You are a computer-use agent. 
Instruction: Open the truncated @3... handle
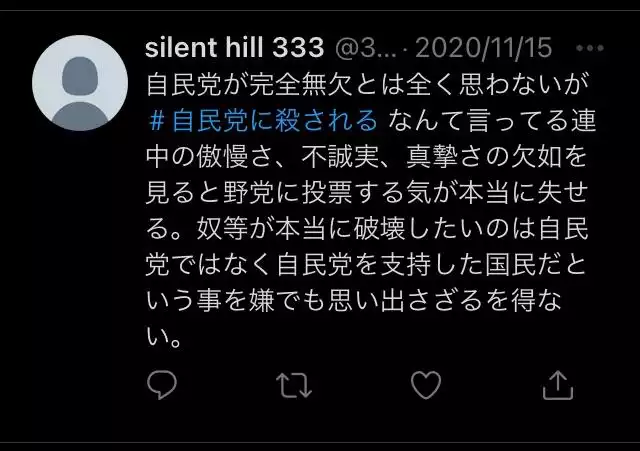tap(365, 48)
